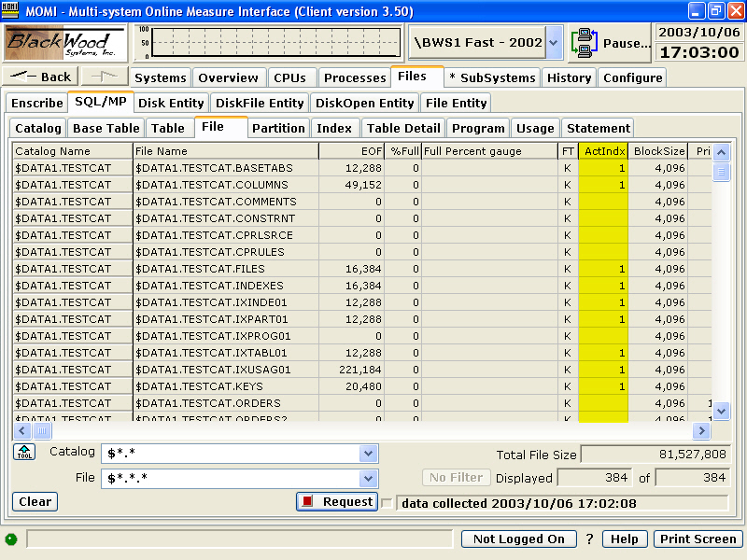The width and height of the screenshot is (747, 560).
Task: Click the vertical scrollbar of the file list
Action: click(x=720, y=280)
